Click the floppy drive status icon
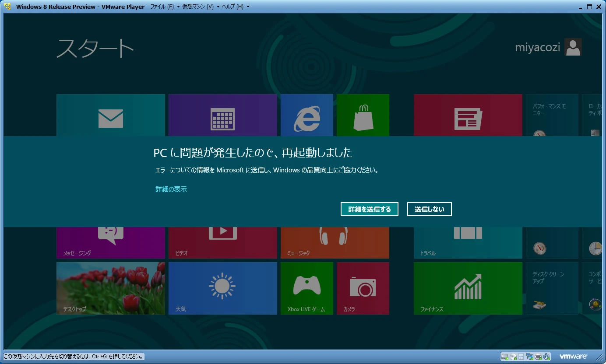 click(521, 357)
